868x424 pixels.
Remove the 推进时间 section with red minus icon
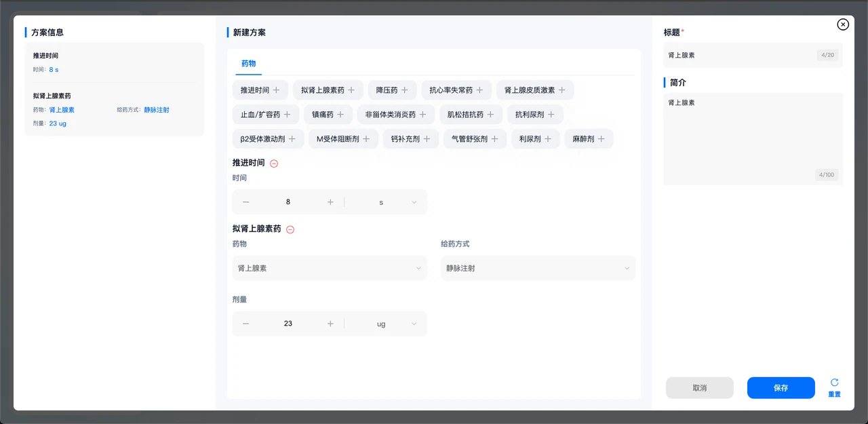click(x=274, y=163)
